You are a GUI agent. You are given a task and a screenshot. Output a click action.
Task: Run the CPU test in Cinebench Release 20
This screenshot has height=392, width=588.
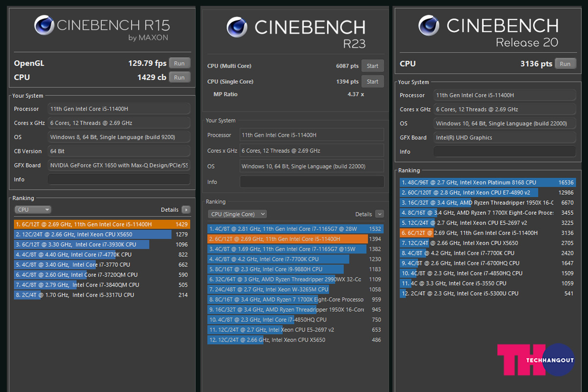(x=565, y=64)
